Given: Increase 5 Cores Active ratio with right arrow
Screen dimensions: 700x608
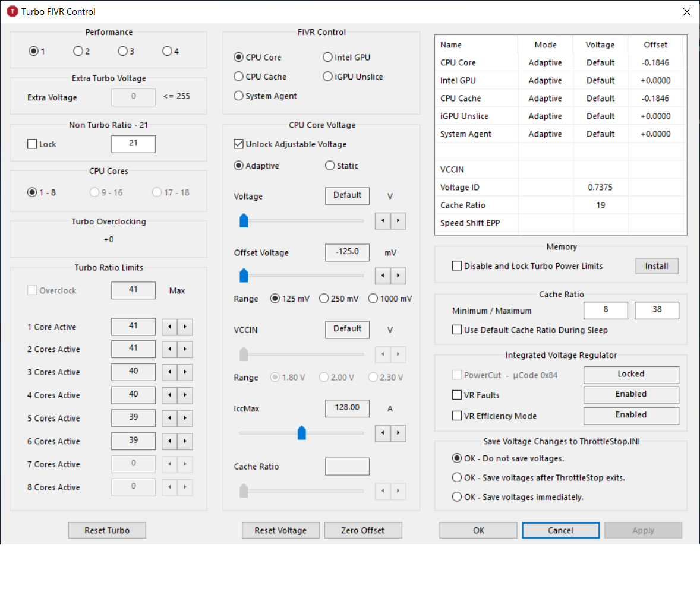Looking at the screenshot, I should [x=185, y=418].
